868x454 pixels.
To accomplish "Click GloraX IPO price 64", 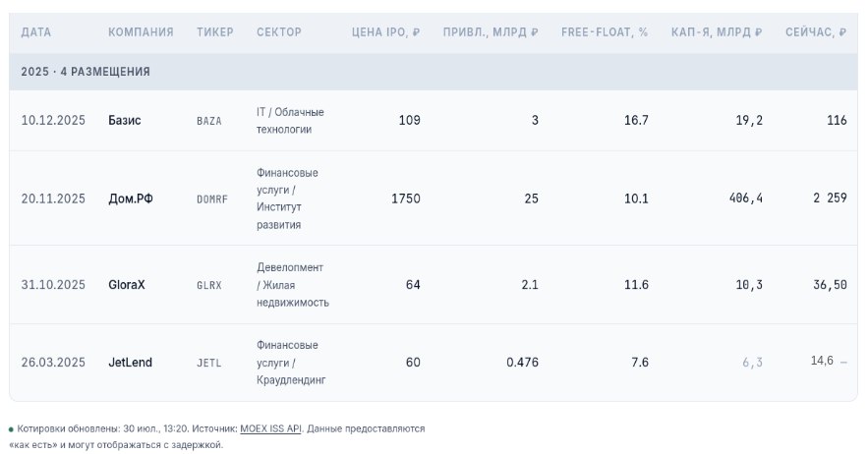I will [413, 285].
